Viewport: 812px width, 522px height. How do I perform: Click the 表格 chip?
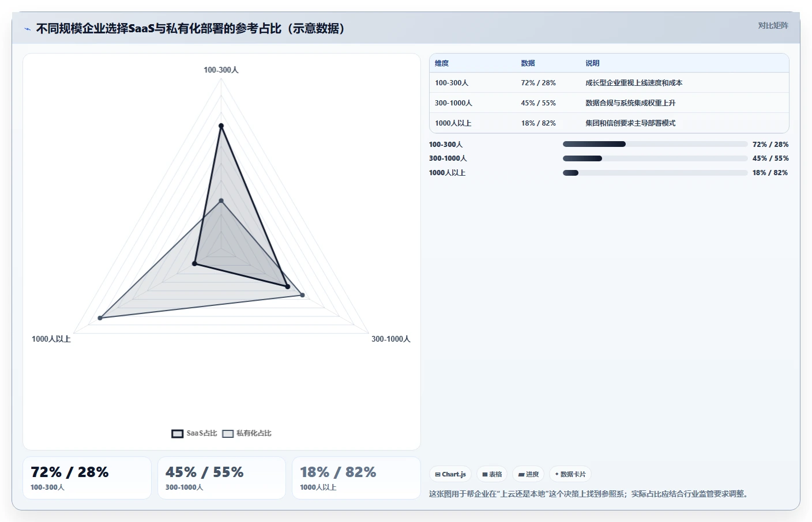(x=492, y=474)
